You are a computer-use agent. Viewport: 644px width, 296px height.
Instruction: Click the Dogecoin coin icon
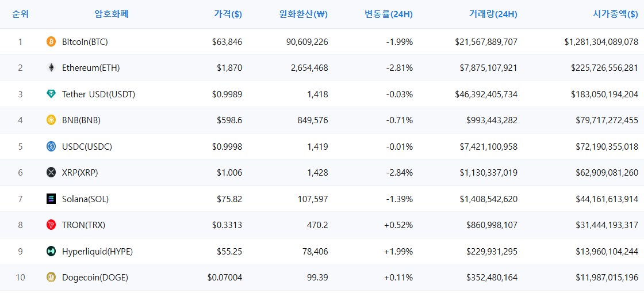click(51, 278)
